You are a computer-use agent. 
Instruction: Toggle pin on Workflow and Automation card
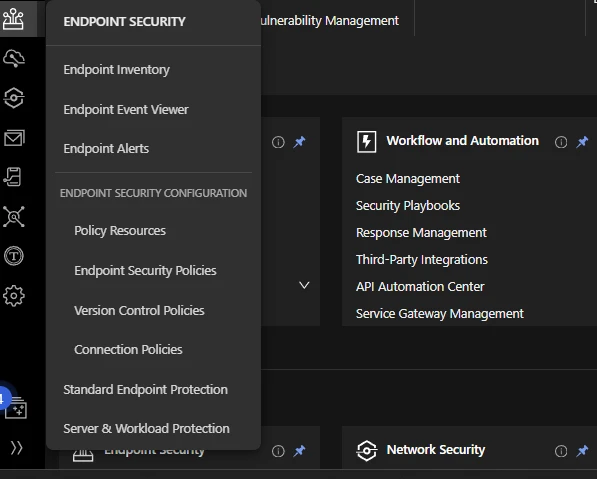582,142
